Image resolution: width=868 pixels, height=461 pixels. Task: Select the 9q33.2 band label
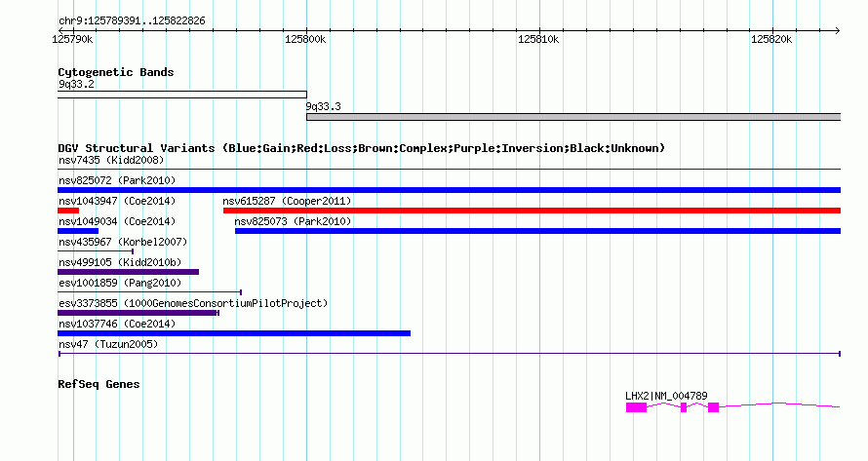pos(76,84)
